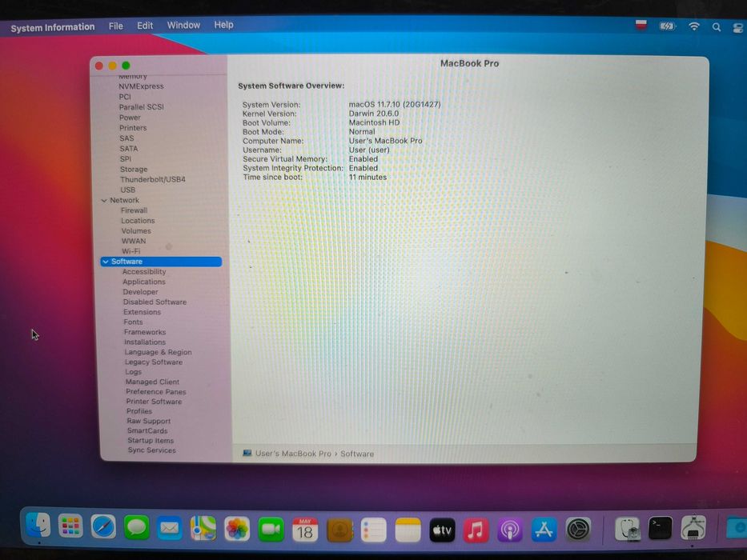Launch Safari from the Dock
The width and height of the screenshot is (747, 560).
point(103,526)
